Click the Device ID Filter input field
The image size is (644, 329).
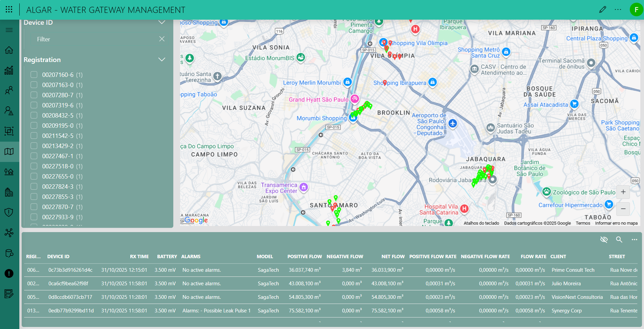tap(95, 39)
